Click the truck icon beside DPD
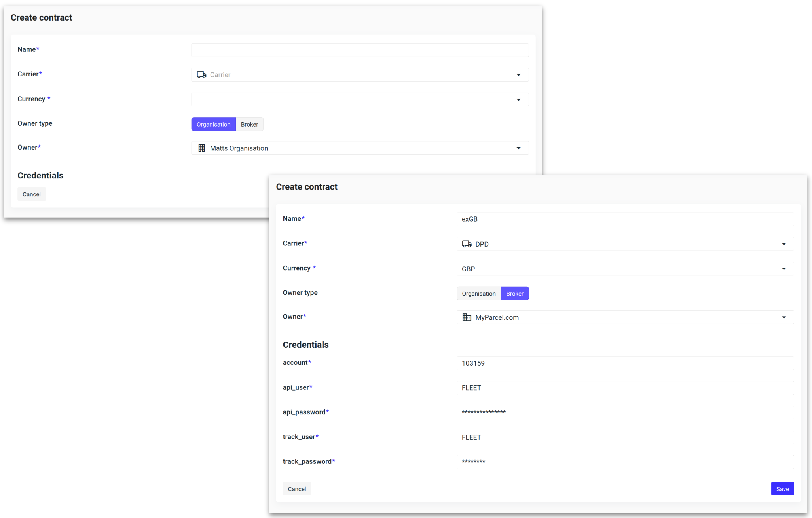812x518 pixels. pos(467,244)
